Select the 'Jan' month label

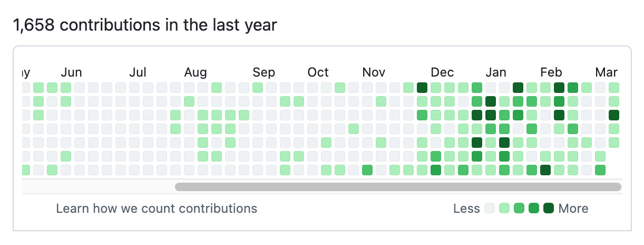coord(496,72)
